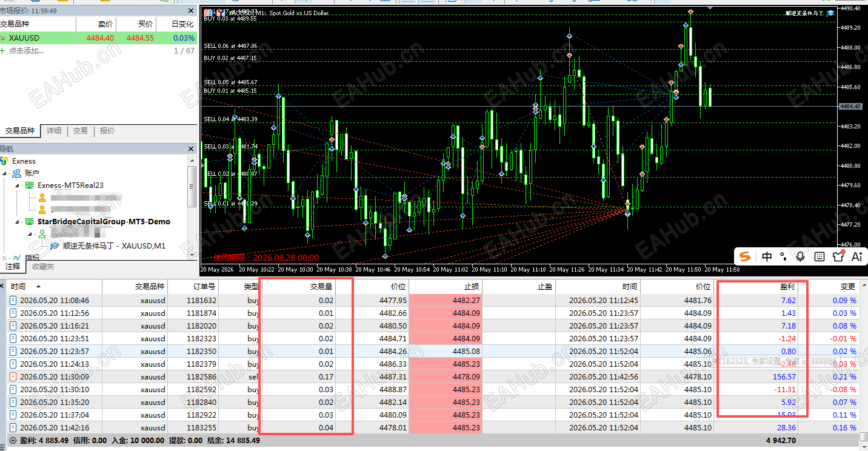Click Navigator scrollbar up arrow
Image resolution: width=868 pixels, height=451 pixels.
pyautogui.click(x=192, y=161)
